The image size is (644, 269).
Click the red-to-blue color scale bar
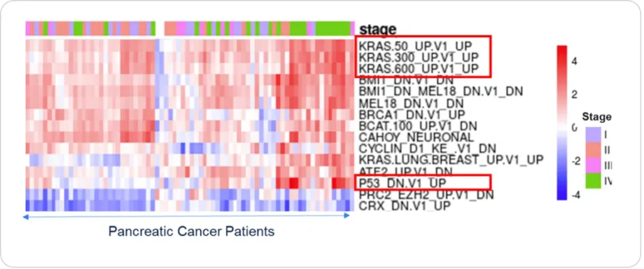pyautogui.click(x=562, y=123)
